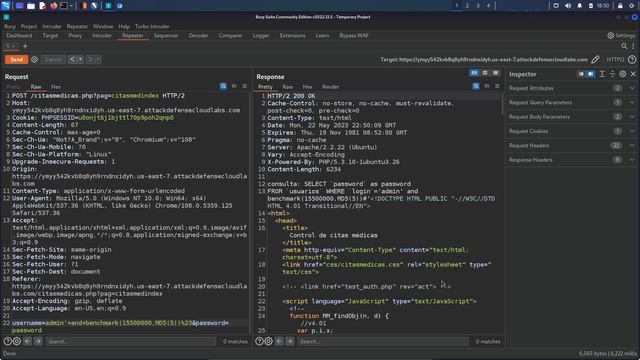Select Repeater tab number 1
This screenshot has height=360, width=640.
point(8,46)
